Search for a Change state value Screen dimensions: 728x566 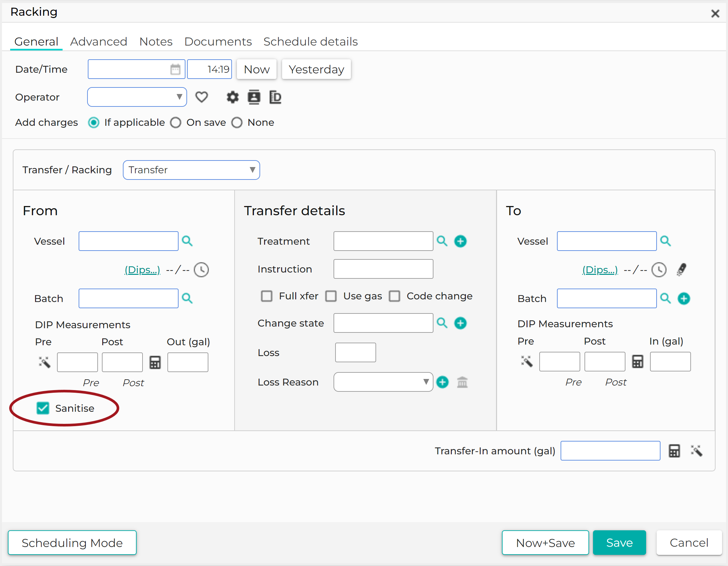pyautogui.click(x=442, y=323)
